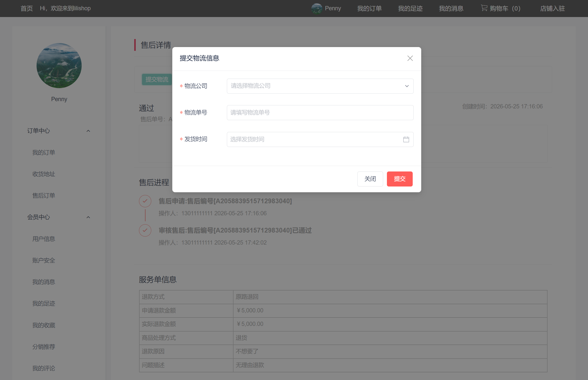Click the 物流单号 input field
Image resolution: width=588 pixels, height=380 pixels.
tap(320, 113)
